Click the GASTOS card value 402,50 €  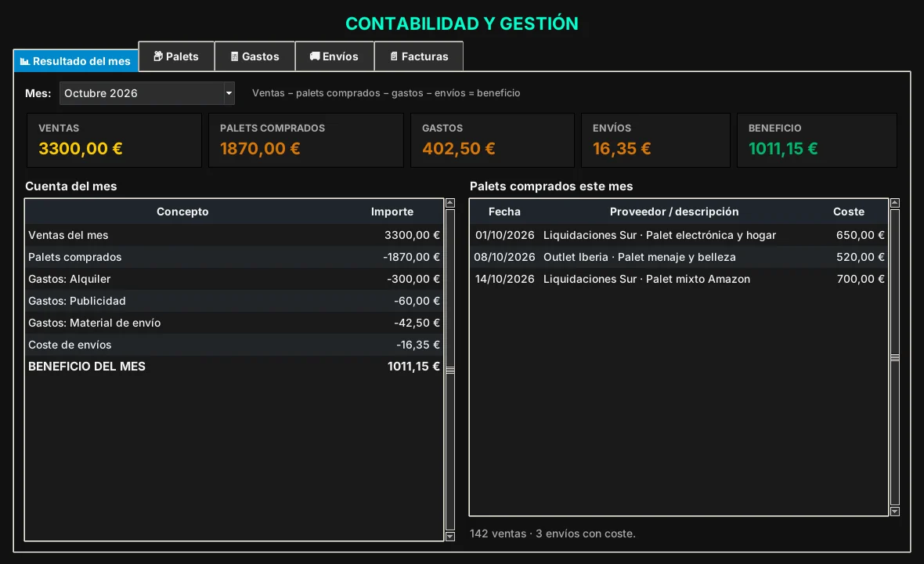click(x=458, y=149)
